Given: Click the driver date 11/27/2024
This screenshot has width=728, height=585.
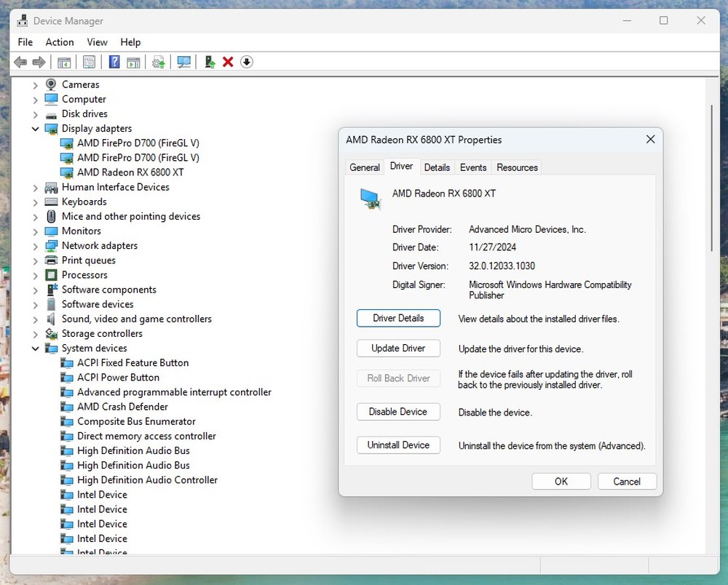Looking at the screenshot, I should point(493,247).
